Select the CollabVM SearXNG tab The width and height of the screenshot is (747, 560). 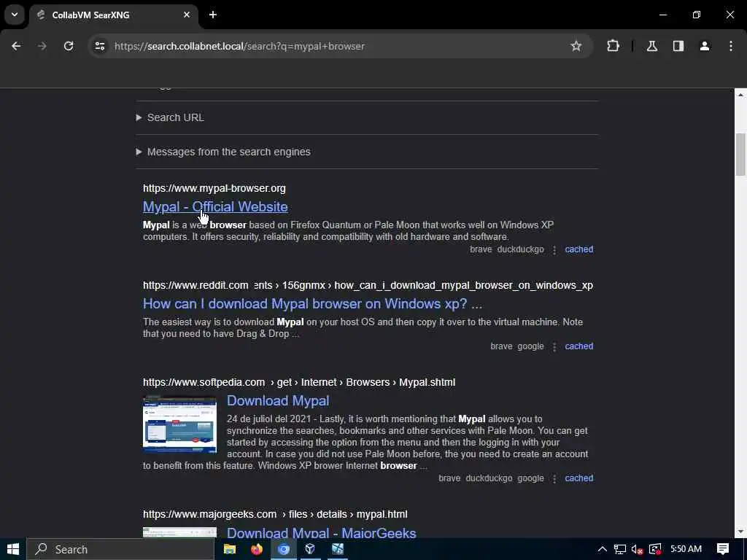pos(113,15)
